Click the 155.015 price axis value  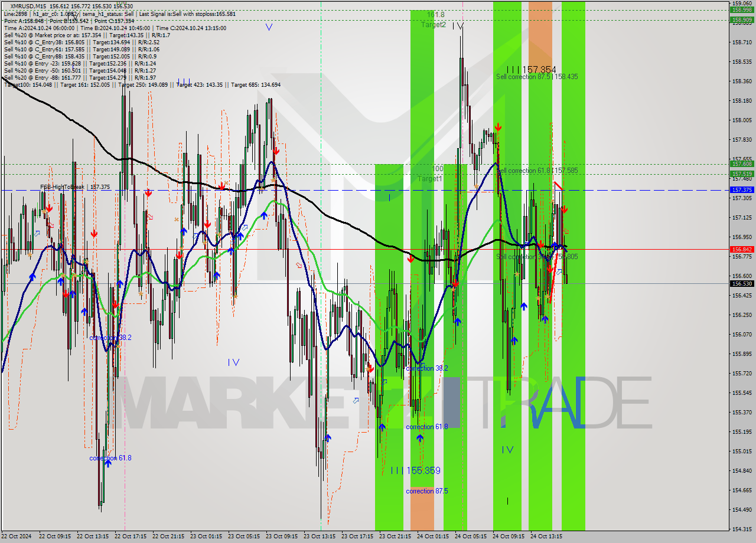[x=742, y=451]
